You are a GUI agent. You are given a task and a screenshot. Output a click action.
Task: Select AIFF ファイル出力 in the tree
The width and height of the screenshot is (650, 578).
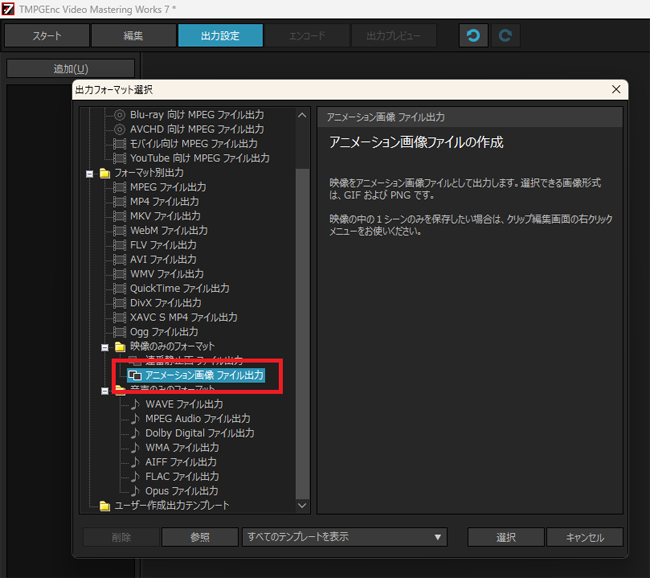point(181,462)
